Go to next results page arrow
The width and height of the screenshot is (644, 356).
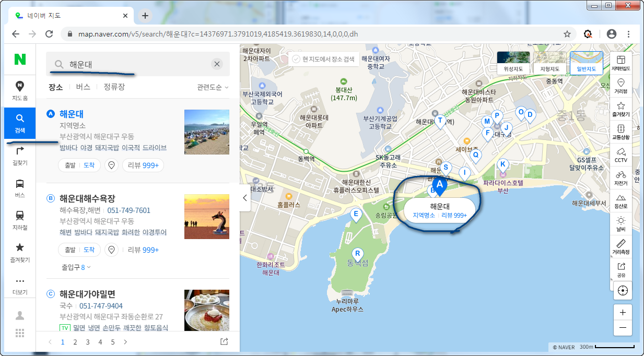125,342
